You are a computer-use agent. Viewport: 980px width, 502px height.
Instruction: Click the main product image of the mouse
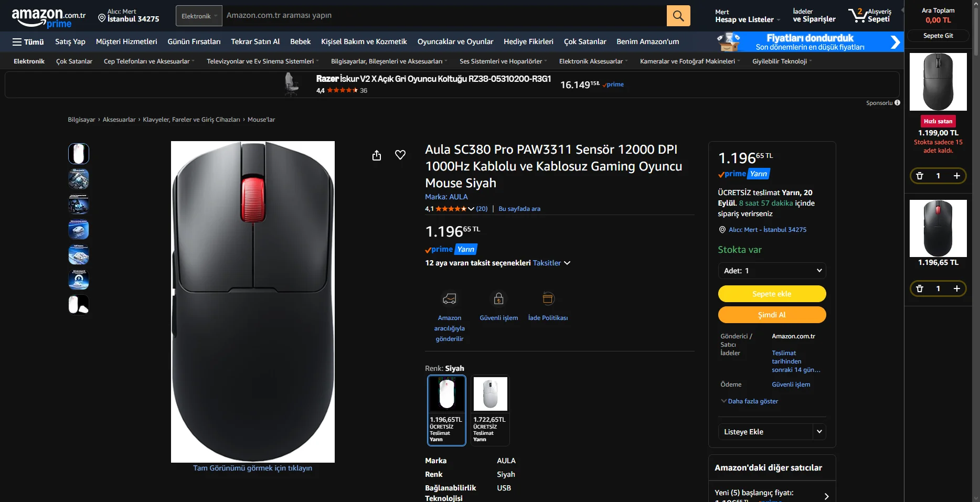(253, 302)
